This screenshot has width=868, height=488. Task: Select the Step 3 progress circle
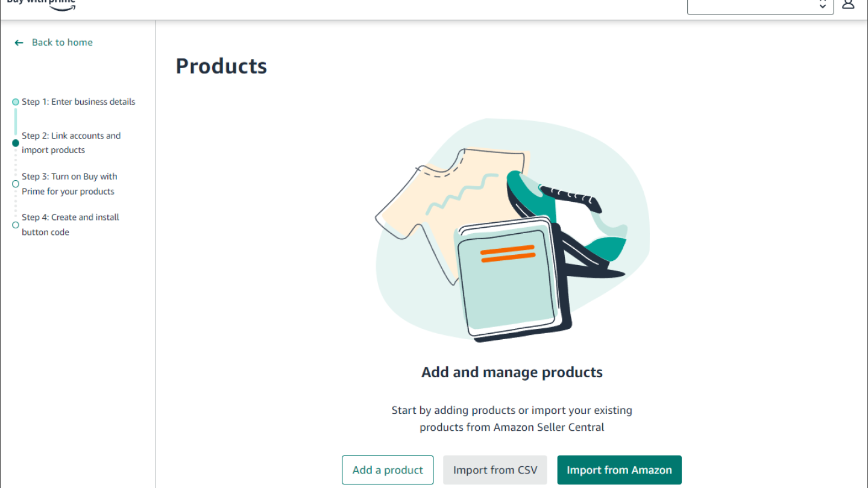coord(15,184)
